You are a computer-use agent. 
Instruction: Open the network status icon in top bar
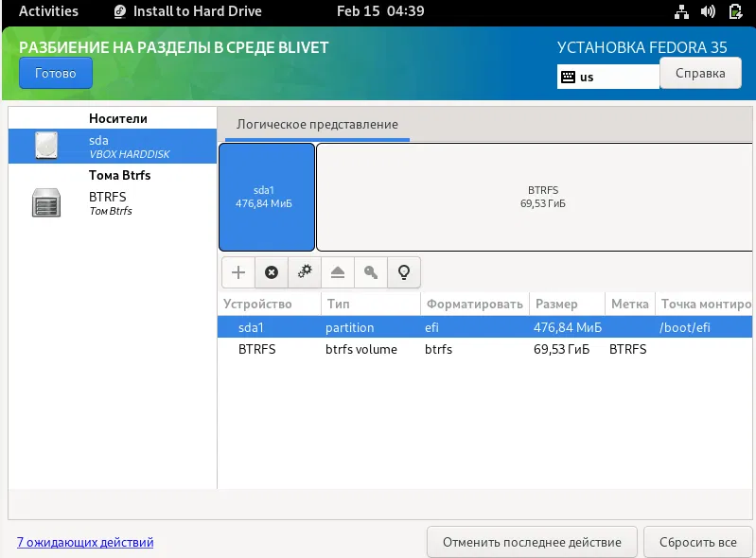681,11
